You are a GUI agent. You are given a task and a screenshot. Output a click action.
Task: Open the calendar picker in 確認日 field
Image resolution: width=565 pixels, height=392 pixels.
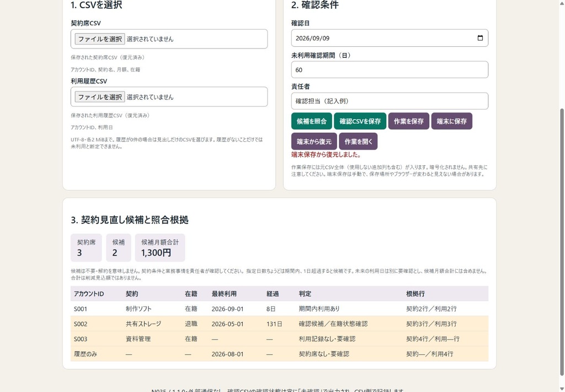pyautogui.click(x=480, y=38)
